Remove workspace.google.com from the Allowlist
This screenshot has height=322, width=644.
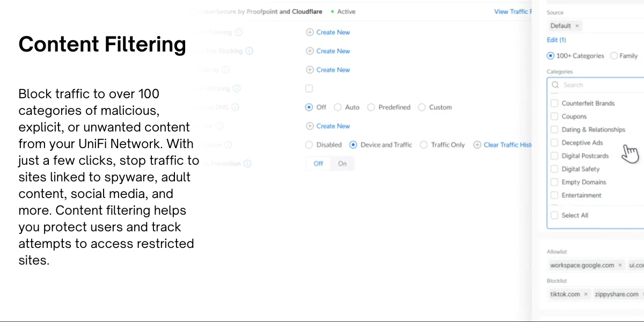point(620,265)
